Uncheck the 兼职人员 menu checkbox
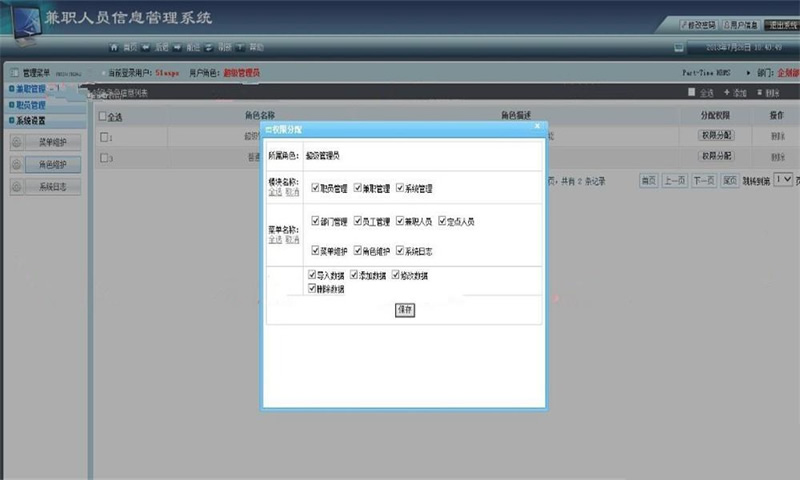Image resolution: width=800 pixels, height=480 pixels. (400, 220)
